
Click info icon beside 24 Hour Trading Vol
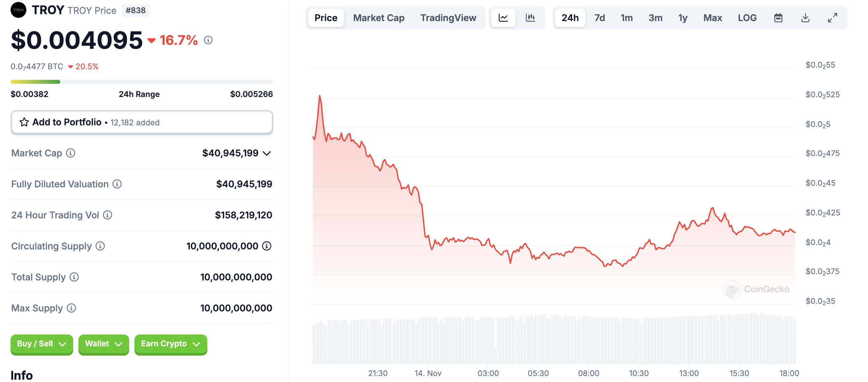point(107,215)
